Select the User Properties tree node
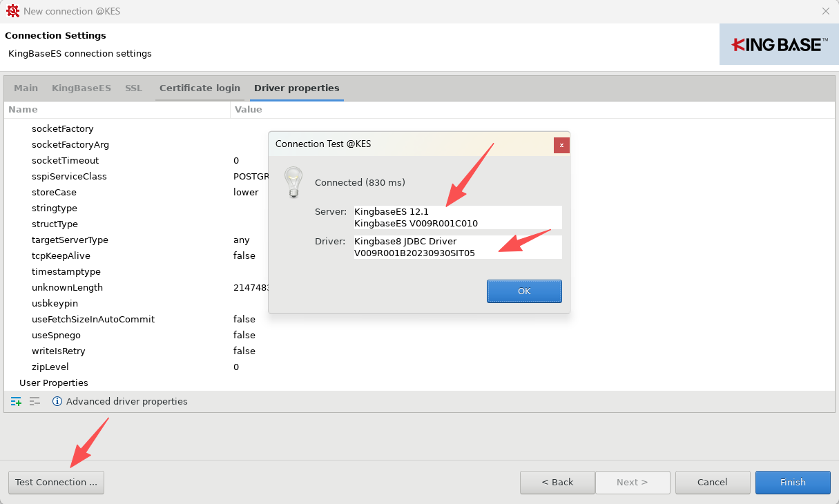Screen dimensions: 839x504 (x=54, y=383)
